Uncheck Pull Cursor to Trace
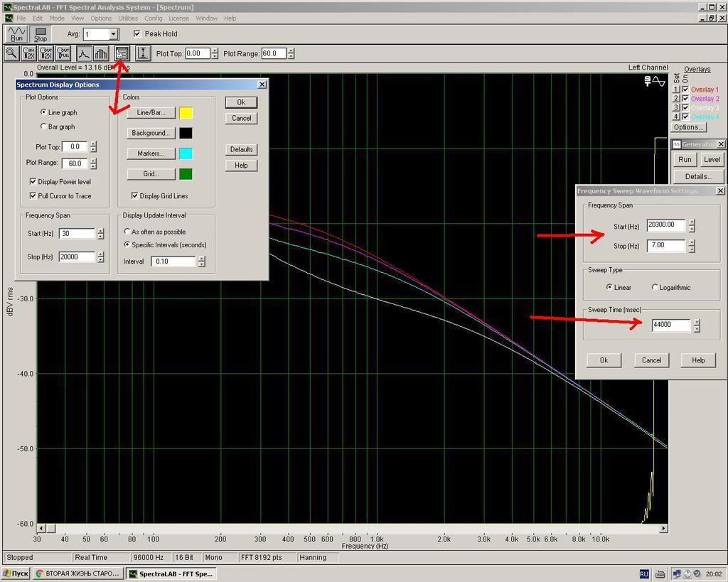 click(33, 196)
